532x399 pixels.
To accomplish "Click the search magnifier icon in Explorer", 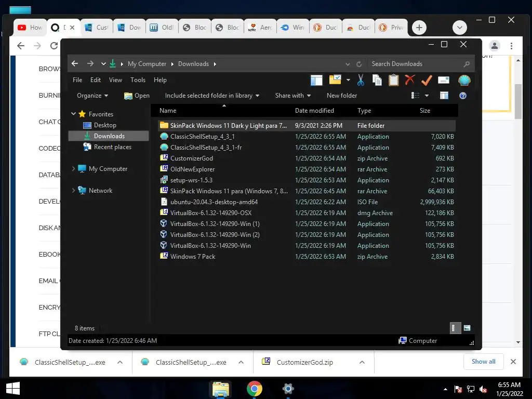I will point(467,64).
